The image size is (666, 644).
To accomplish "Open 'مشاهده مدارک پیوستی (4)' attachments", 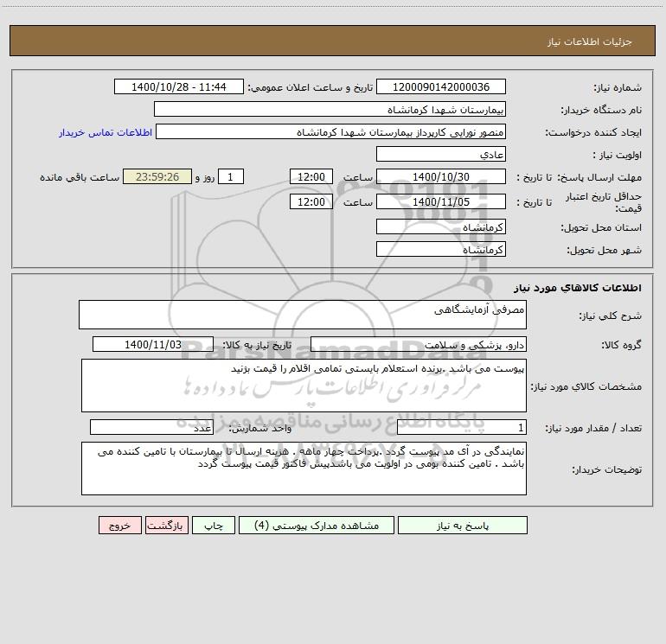I will 317,525.
